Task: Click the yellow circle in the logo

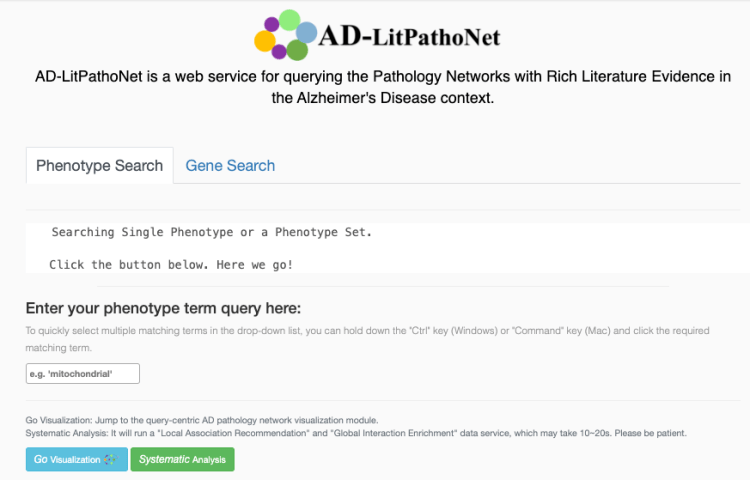Action: pyautogui.click(x=265, y=41)
